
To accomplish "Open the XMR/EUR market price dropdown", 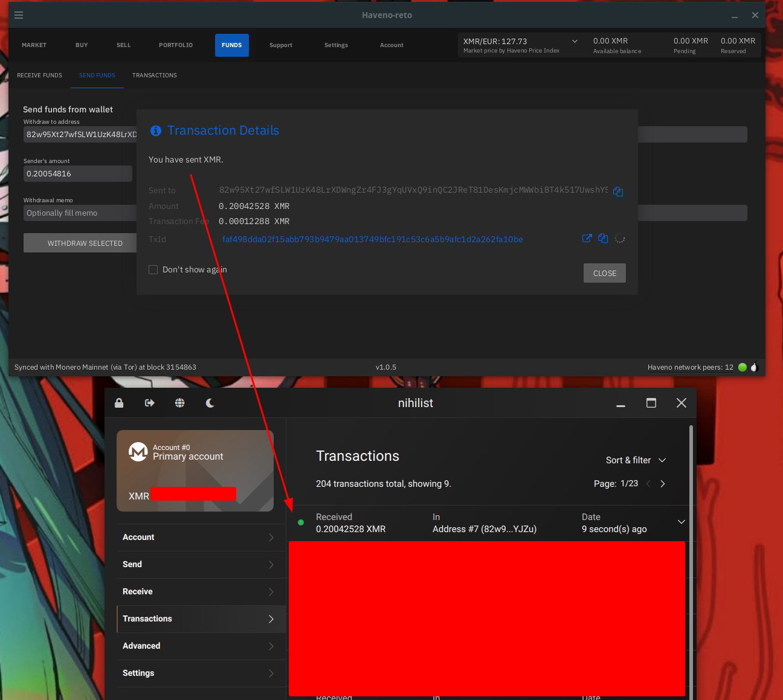I will pos(575,41).
